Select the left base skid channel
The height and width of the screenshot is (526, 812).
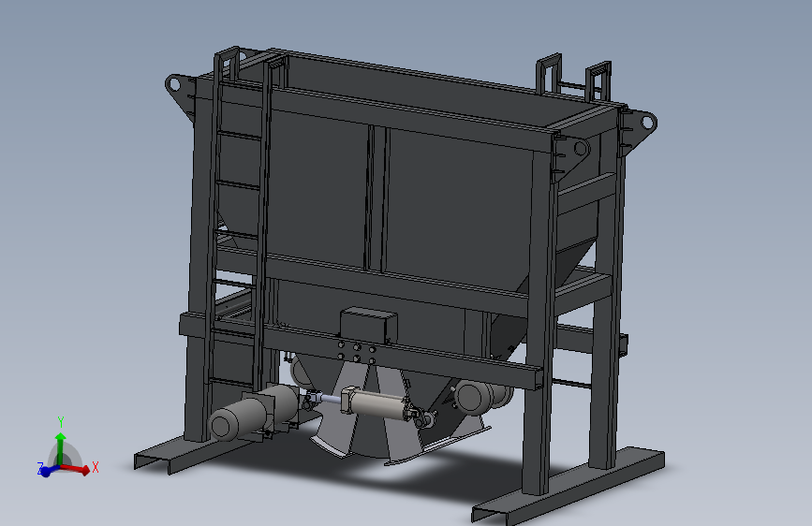207,451
